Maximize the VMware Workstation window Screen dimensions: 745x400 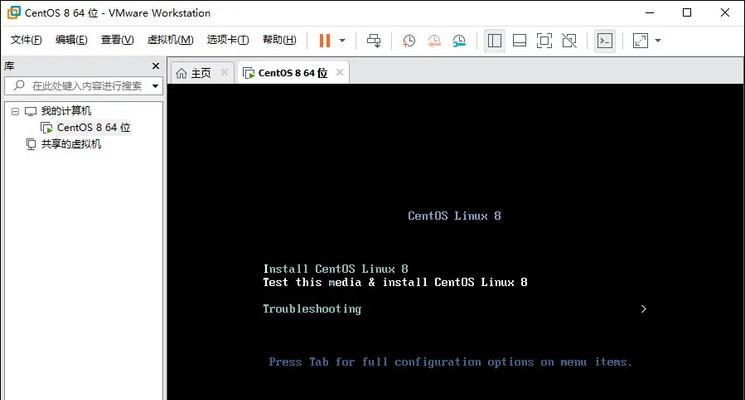pos(687,13)
